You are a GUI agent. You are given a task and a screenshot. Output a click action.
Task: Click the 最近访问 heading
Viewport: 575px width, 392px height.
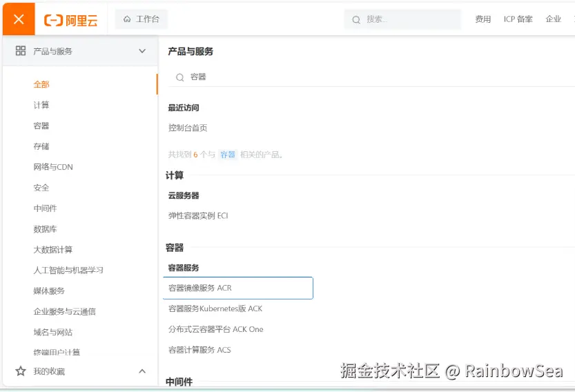tap(184, 108)
